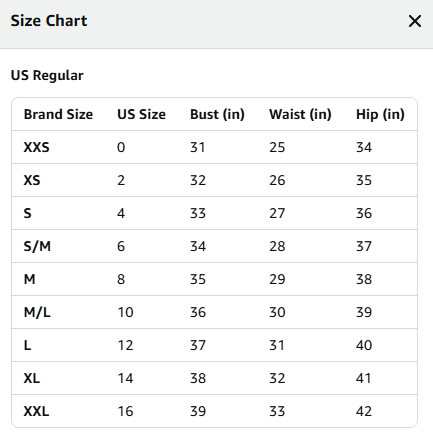Click the hip value 42 cell

tap(364, 411)
